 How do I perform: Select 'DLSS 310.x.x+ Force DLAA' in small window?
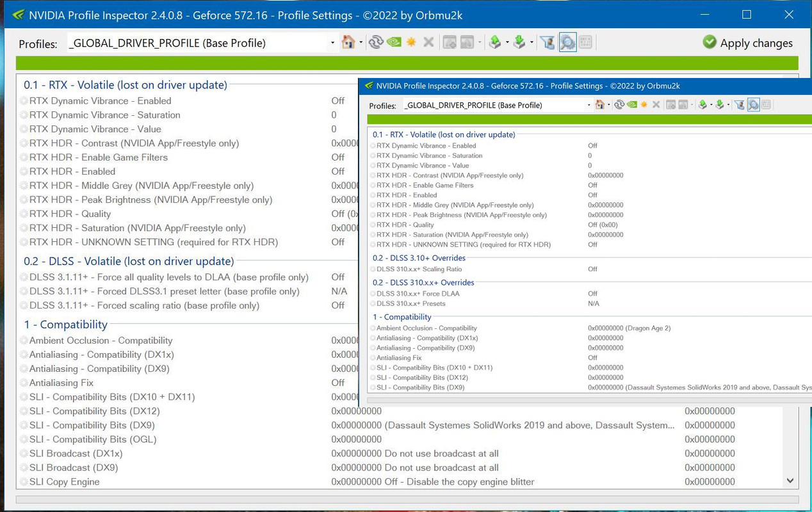418,293
